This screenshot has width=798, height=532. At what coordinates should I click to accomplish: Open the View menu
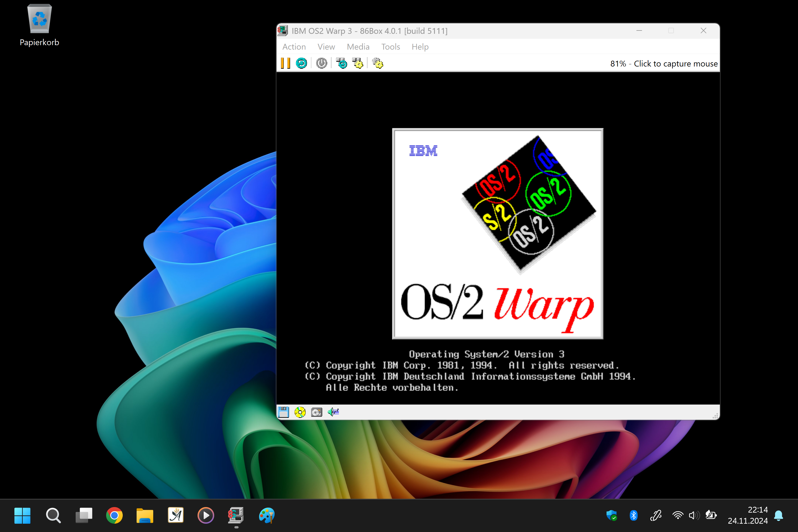point(326,47)
